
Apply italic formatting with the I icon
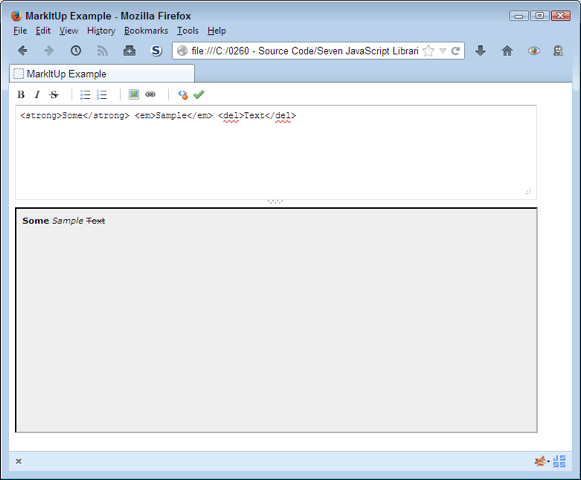(37, 95)
